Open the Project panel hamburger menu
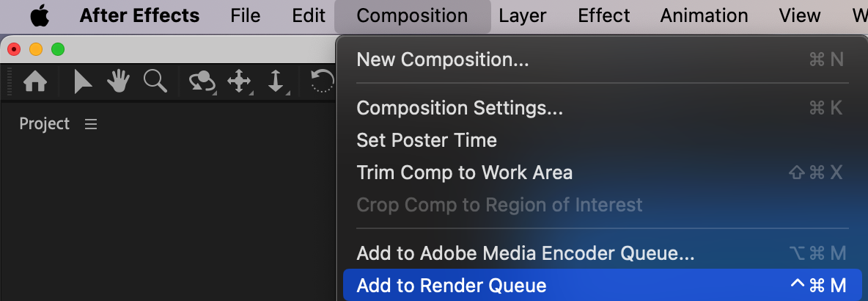 click(x=91, y=124)
